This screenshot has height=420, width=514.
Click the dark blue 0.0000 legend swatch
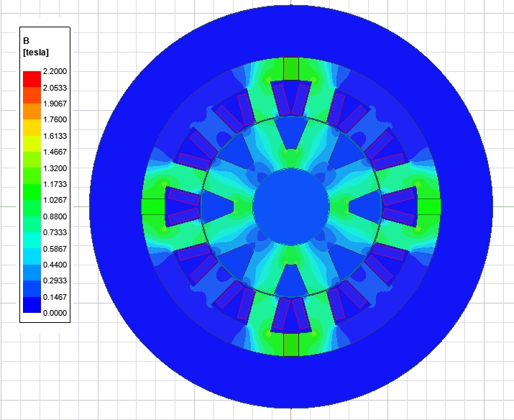pos(32,305)
